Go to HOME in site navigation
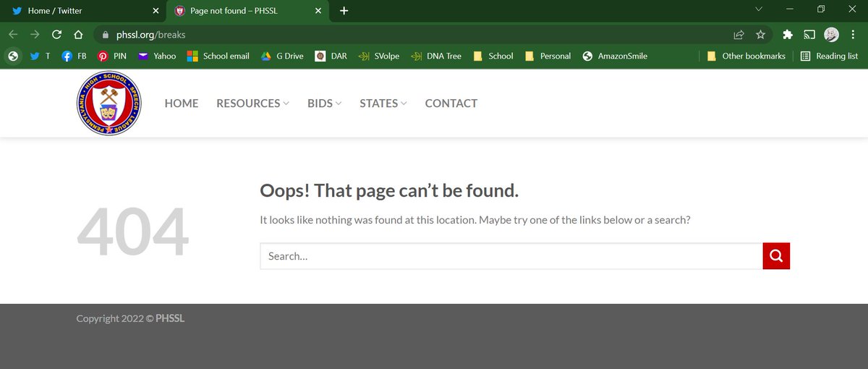The height and width of the screenshot is (369, 868). [182, 103]
